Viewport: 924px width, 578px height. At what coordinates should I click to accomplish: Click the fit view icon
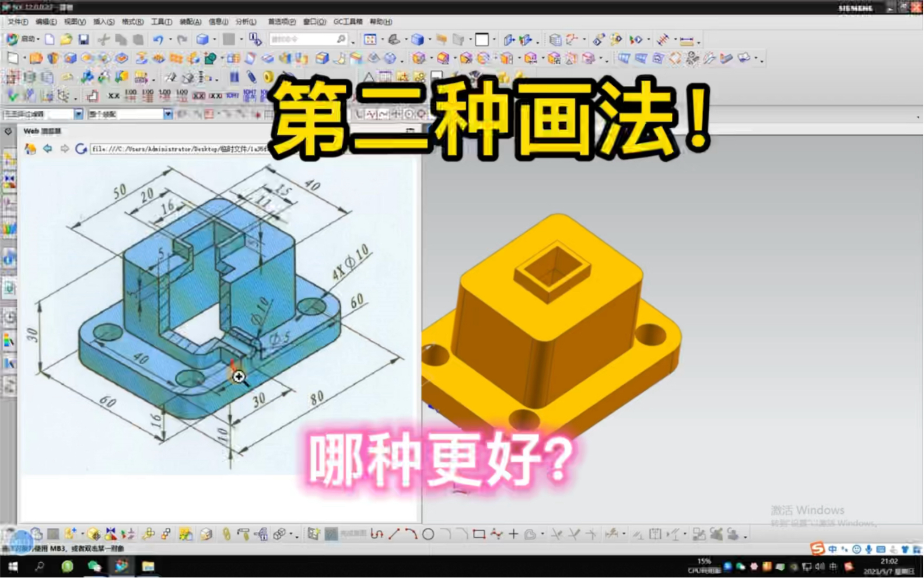370,39
